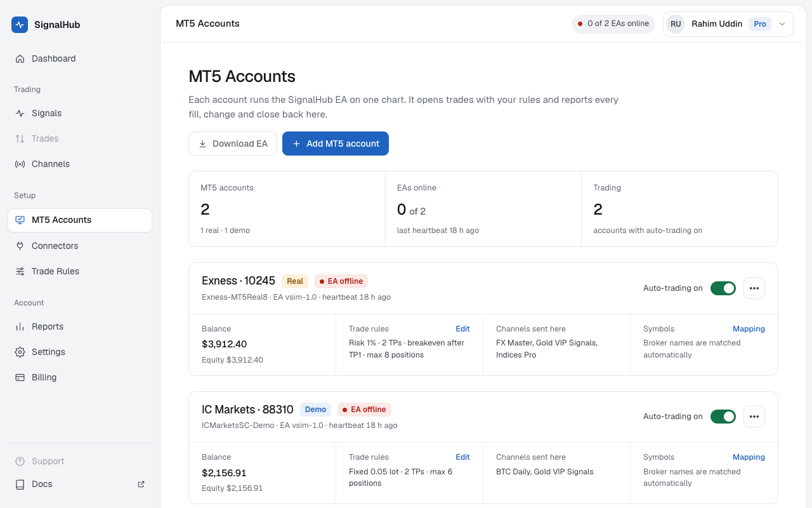Click the Connectors plug icon
Image resolution: width=812 pixels, height=508 pixels.
click(20, 246)
